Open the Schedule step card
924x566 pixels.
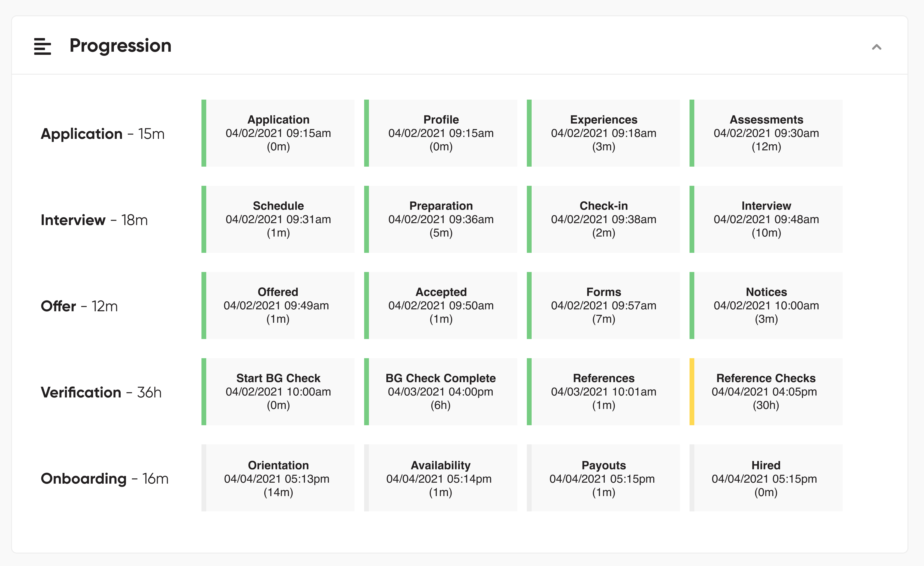(x=278, y=219)
